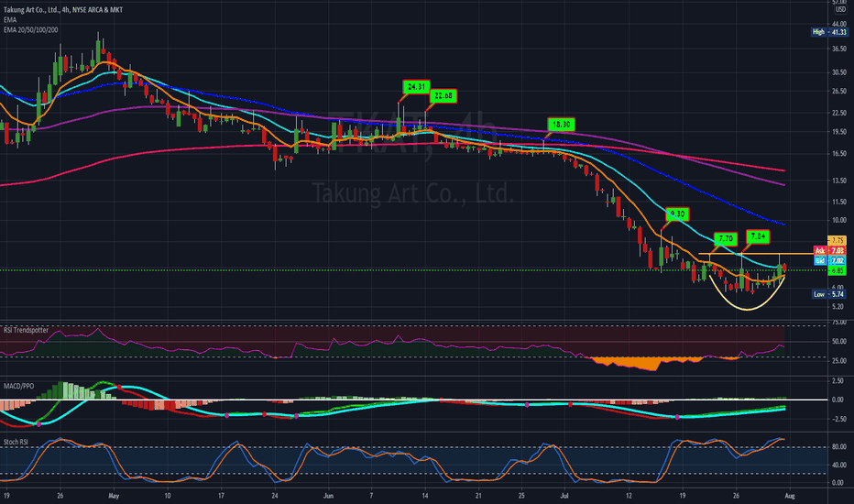Click the 44.00 price axis value
Image resolution: width=854 pixels, height=504 pixels.
838,25
